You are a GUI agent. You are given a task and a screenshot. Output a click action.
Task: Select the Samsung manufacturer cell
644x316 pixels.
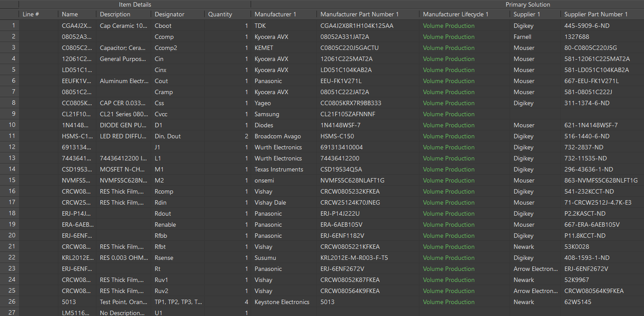[284, 114]
